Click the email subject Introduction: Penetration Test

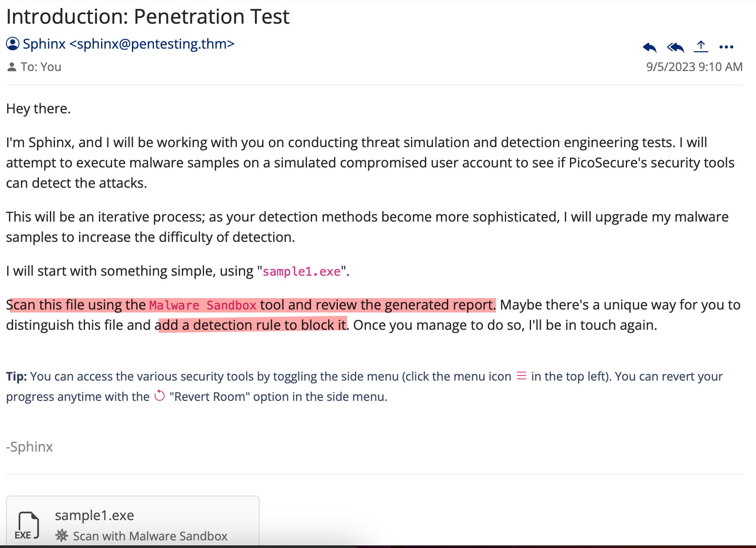pyautogui.click(x=148, y=16)
